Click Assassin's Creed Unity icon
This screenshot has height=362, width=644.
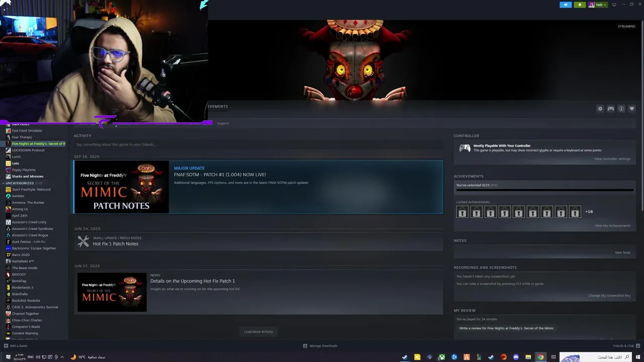[x=8, y=222]
